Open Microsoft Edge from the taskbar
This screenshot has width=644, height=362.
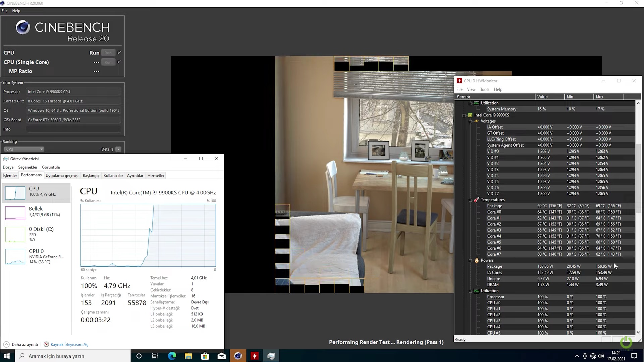172,356
